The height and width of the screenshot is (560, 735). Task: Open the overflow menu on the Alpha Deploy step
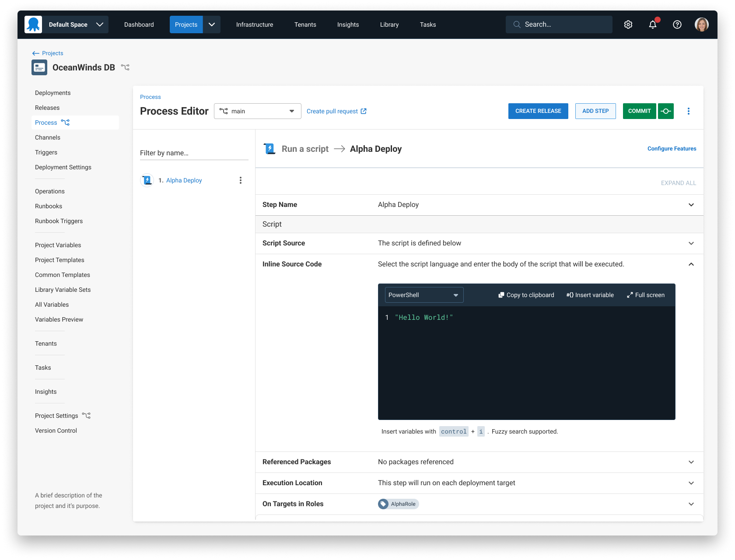click(240, 180)
